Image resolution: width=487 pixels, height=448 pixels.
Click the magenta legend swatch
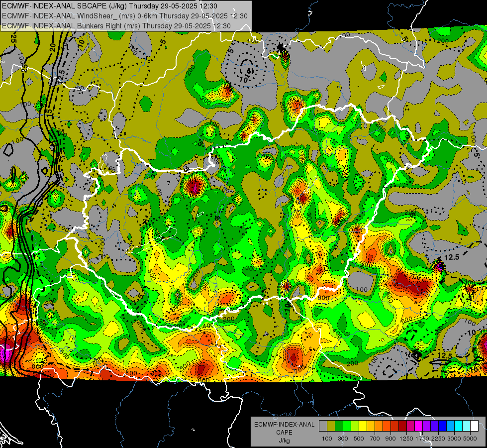click(419, 426)
